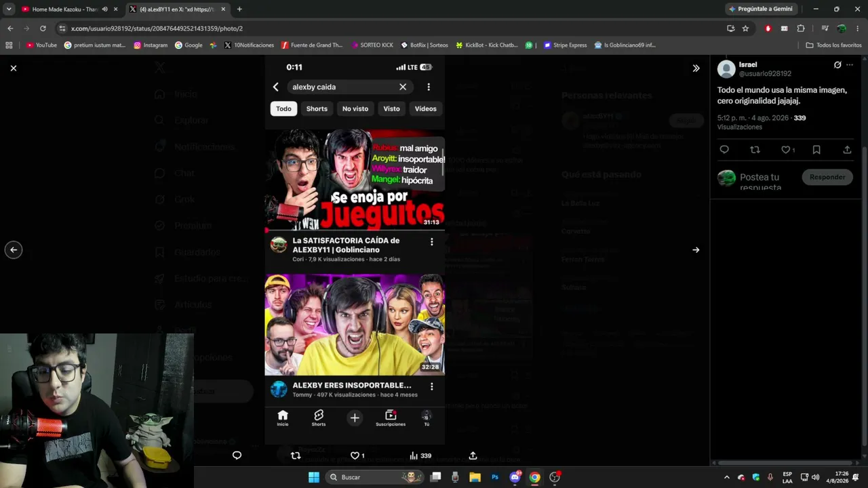Screen dimensions: 868x488
Task: Click the repost icon in the side panel post
Action: coord(755,150)
